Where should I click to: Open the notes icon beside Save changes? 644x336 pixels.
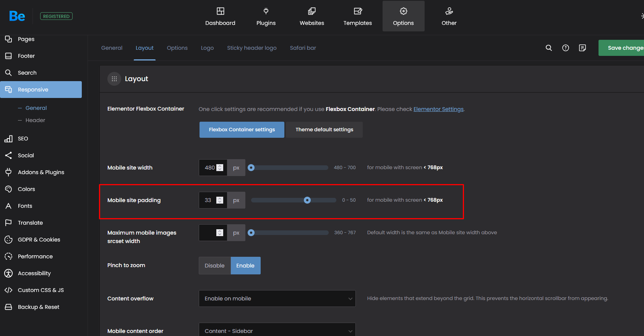[x=582, y=48]
